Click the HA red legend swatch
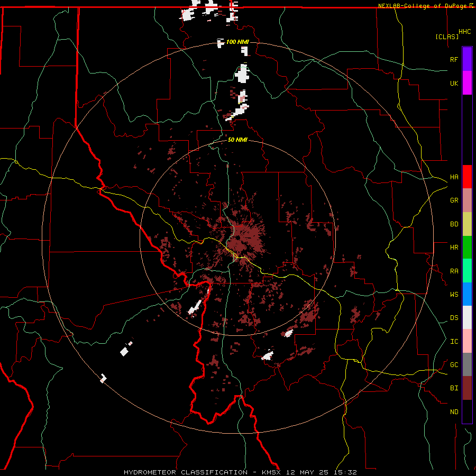476x476 pixels. 467,177
